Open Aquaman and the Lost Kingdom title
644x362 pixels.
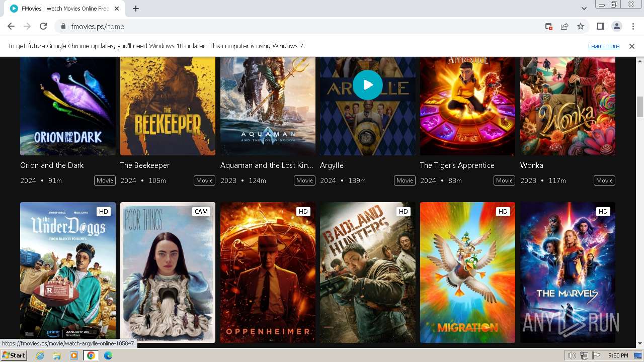tap(267, 165)
